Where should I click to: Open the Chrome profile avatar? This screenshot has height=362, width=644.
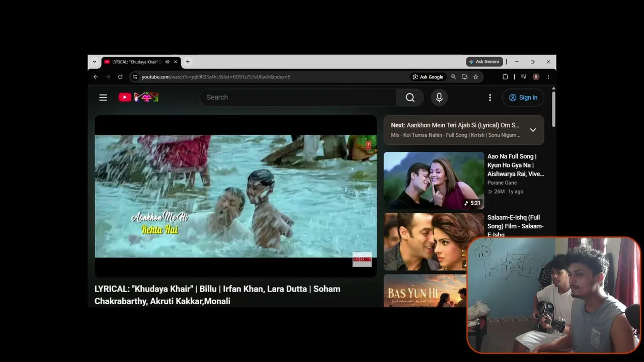pos(536,77)
